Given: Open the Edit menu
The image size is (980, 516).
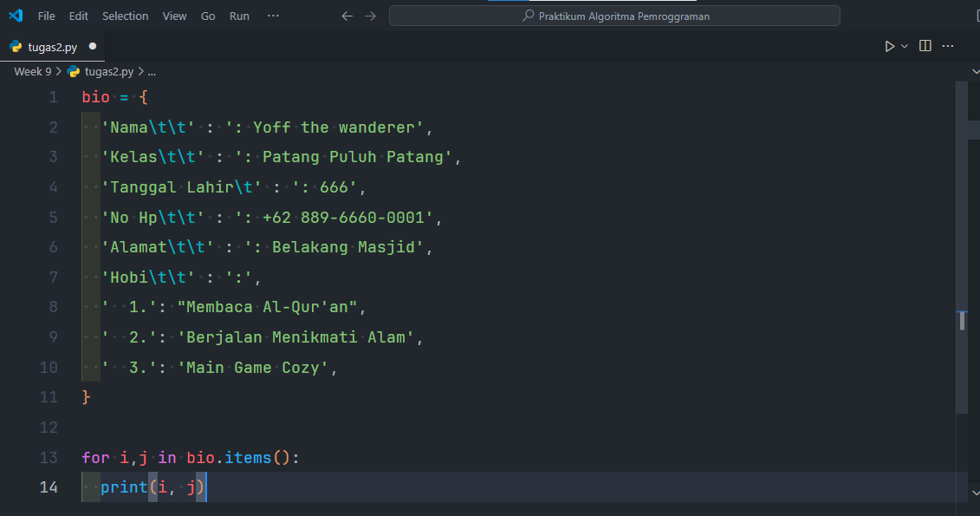Looking at the screenshot, I should click(x=78, y=15).
